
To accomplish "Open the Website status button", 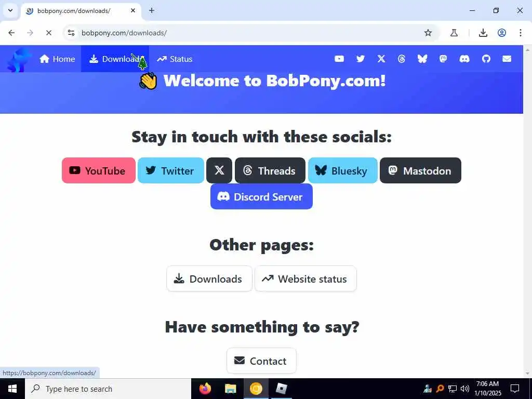I will [x=305, y=279].
